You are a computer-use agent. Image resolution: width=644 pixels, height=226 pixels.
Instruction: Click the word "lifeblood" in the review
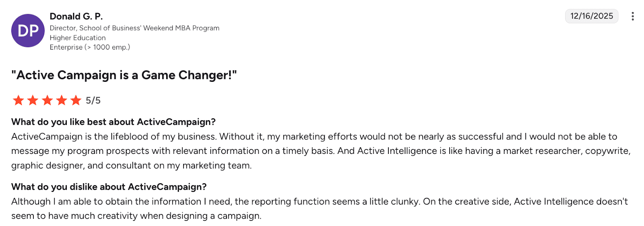click(x=129, y=137)
